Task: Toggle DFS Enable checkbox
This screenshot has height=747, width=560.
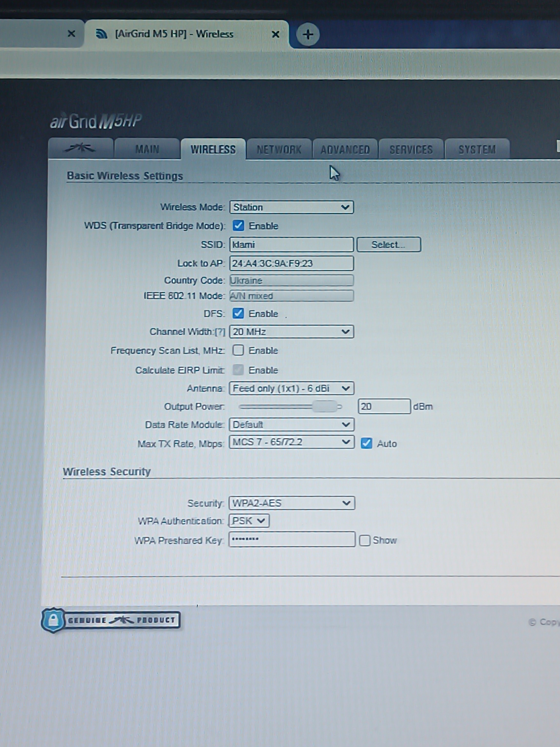Action: tap(238, 313)
